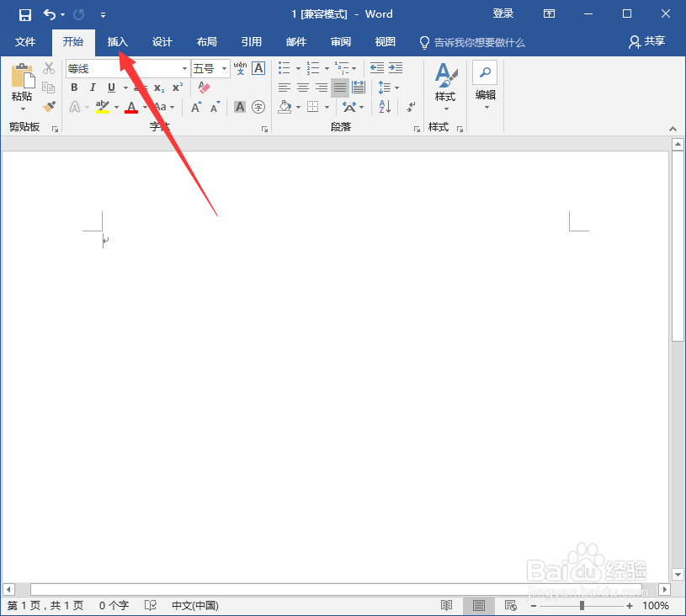This screenshot has height=616, width=686.
Task: Click the Increase Indent icon
Action: coord(396,68)
